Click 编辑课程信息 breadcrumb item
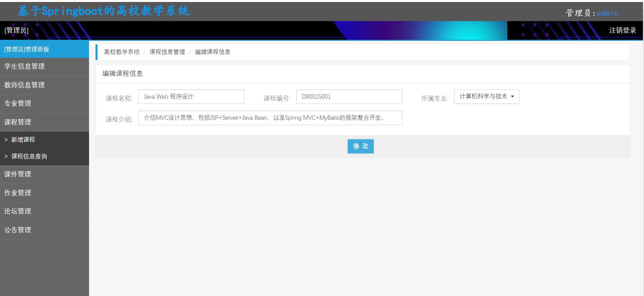Image resolution: width=644 pixels, height=296 pixels. tap(213, 52)
